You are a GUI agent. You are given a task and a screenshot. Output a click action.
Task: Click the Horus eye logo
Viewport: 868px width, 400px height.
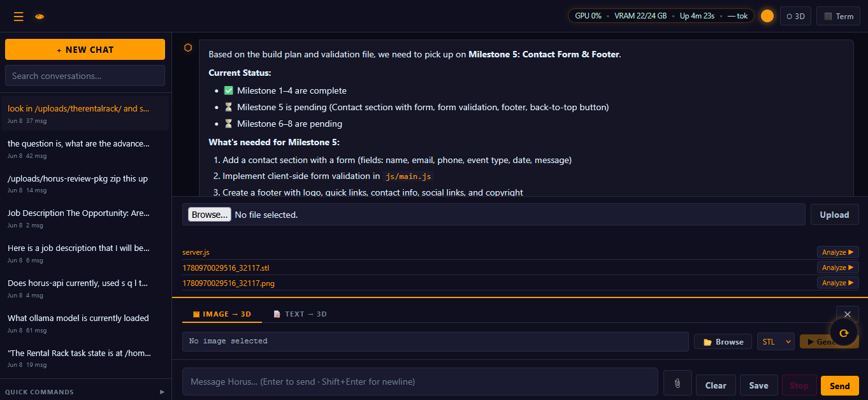40,17
